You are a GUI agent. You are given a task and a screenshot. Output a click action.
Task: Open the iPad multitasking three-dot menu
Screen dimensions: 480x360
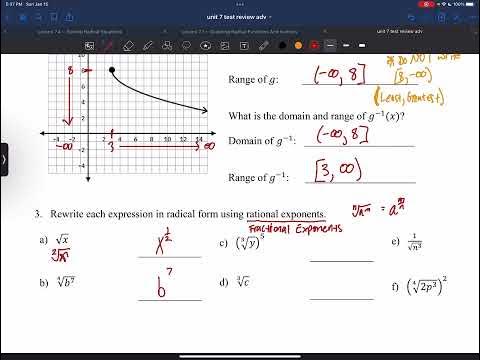[x=240, y=4]
